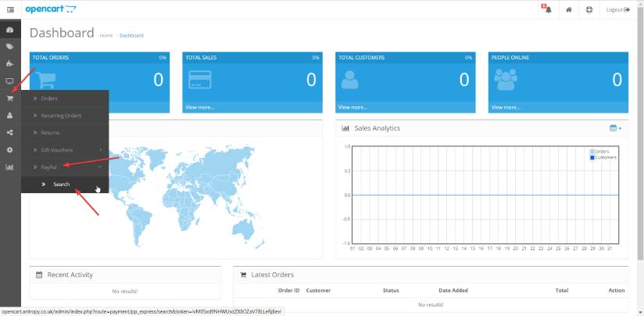Screen dimensions: 644x316
Task: Click the Sales shopping cart sidebar icon
Action: [x=10, y=99]
